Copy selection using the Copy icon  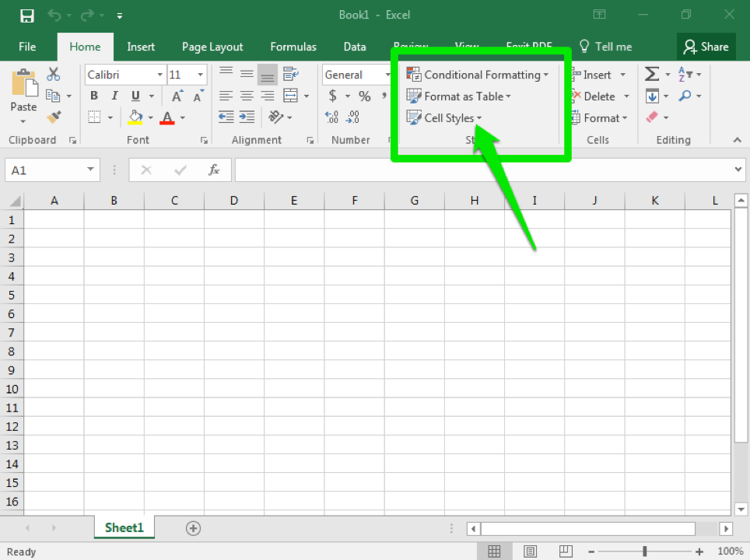pyautogui.click(x=53, y=96)
